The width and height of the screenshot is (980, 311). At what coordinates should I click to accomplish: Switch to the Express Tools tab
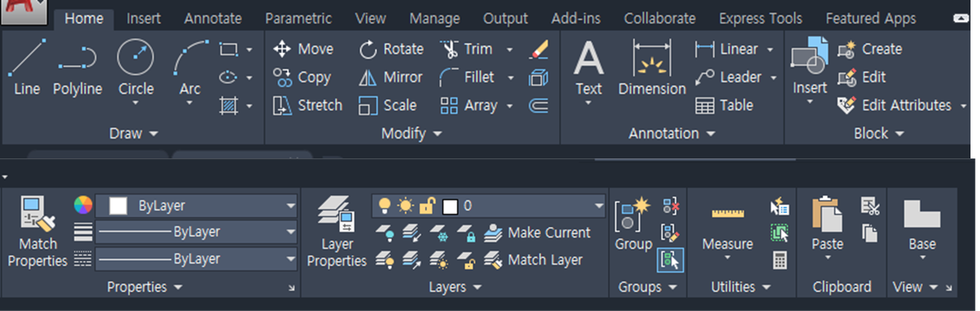coord(761,18)
